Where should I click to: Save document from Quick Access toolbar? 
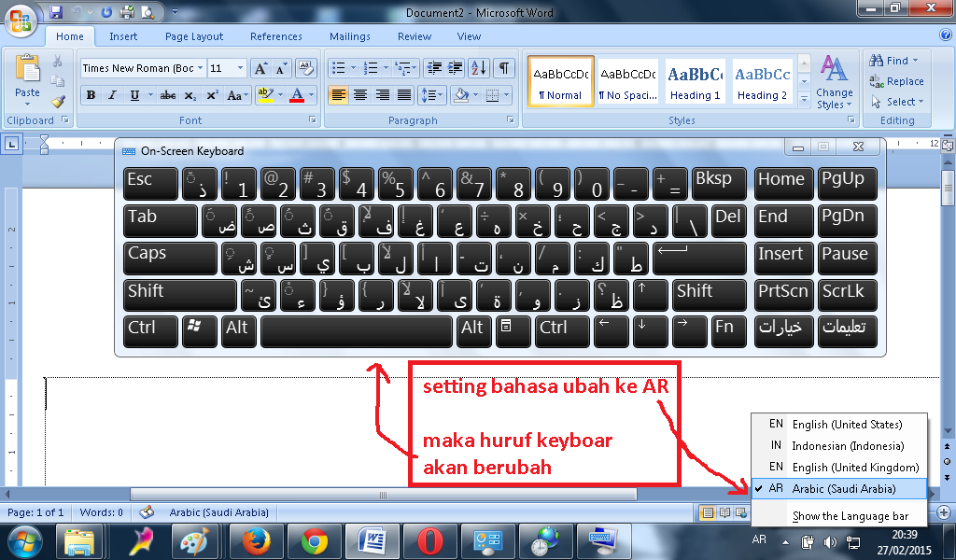[x=56, y=11]
